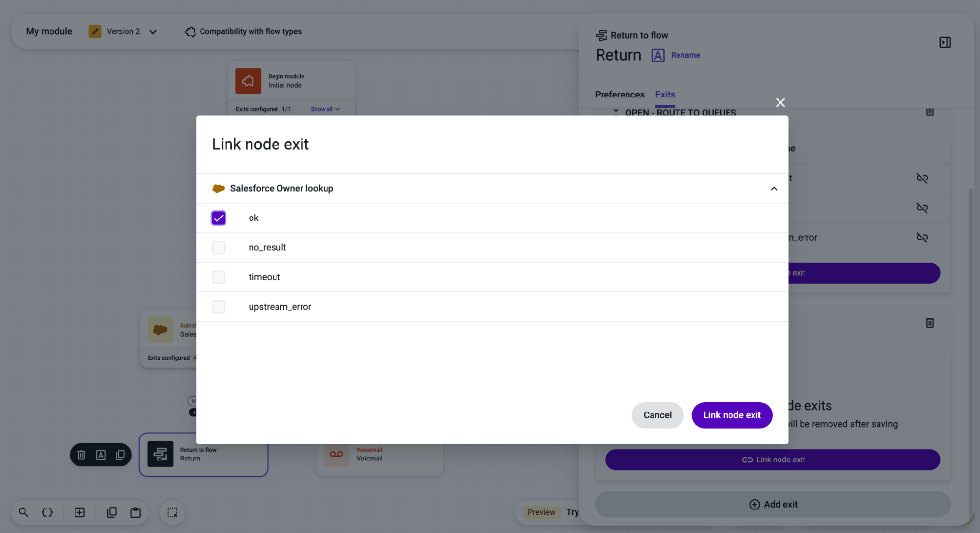The width and height of the screenshot is (980, 533).
Task: Open the Version 2 dropdown
Action: coord(152,32)
